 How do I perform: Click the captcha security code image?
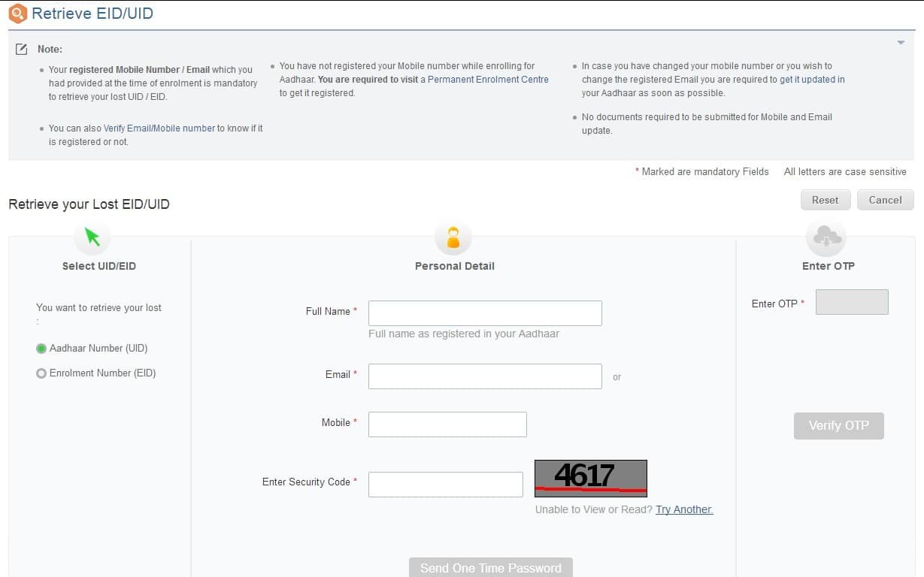(590, 479)
